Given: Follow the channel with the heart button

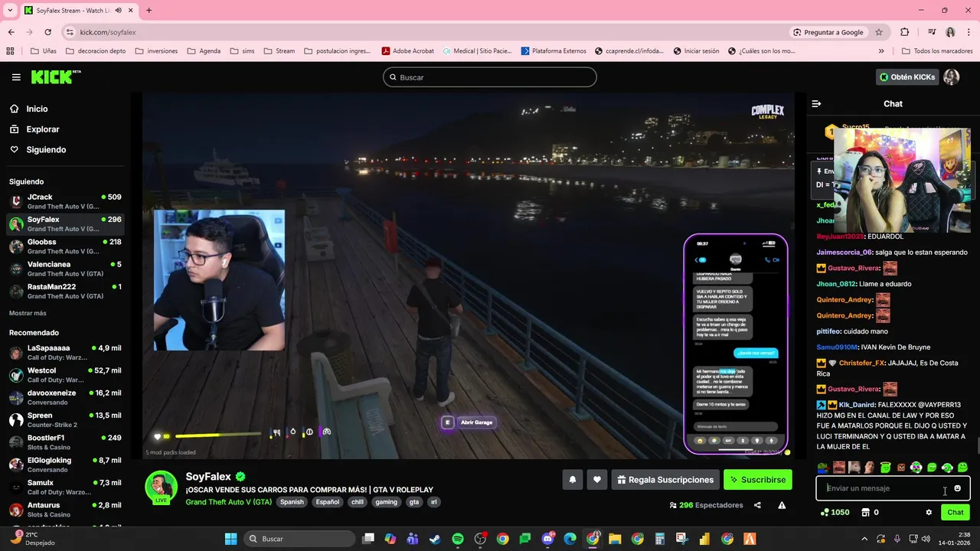Looking at the screenshot, I should point(597,480).
